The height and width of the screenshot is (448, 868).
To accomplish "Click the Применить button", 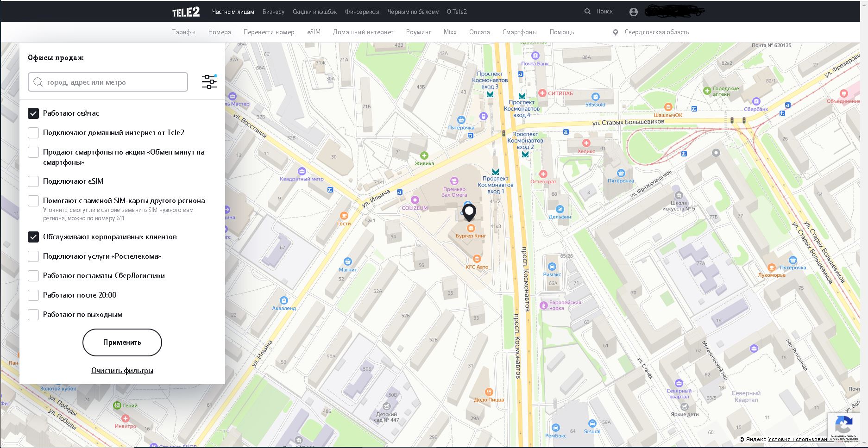I will coord(122,342).
